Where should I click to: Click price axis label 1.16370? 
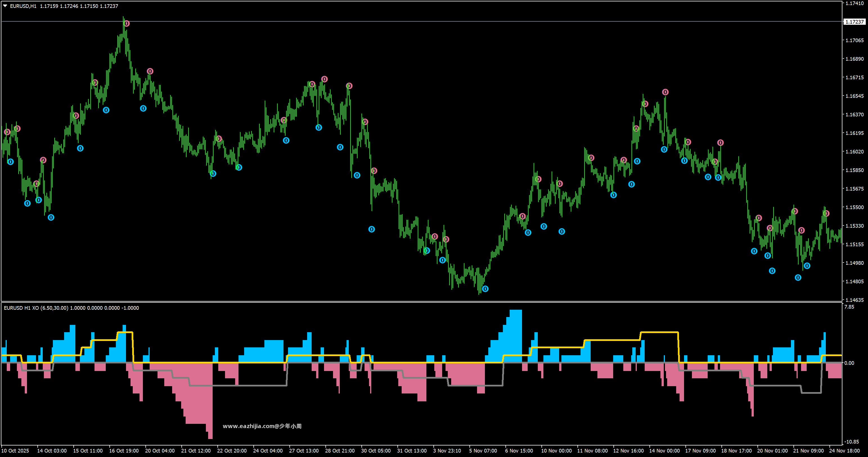[x=854, y=114]
